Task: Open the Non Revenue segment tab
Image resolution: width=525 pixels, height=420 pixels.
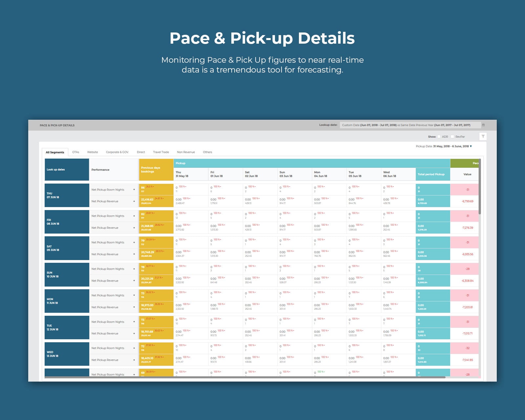Action: [x=186, y=152]
